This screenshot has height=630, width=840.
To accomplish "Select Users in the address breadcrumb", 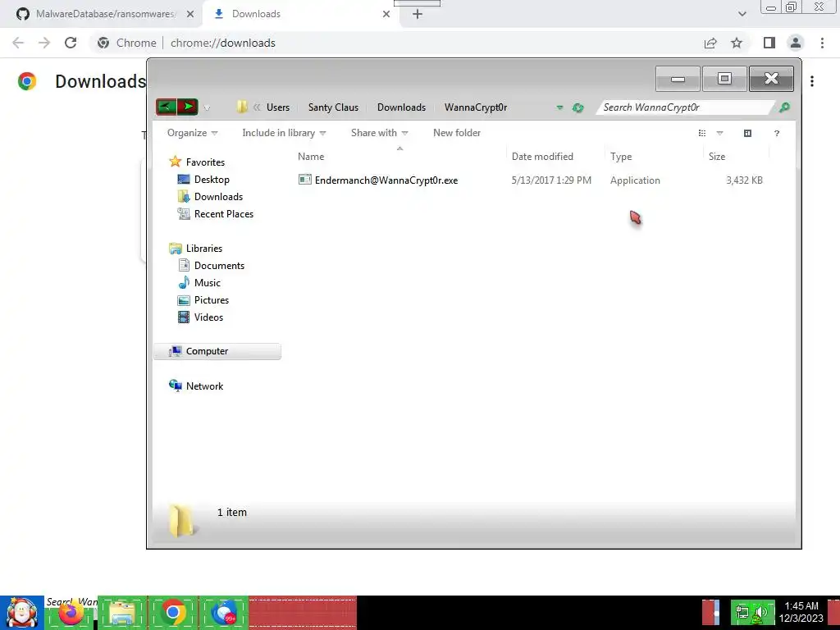I will click(x=278, y=107).
